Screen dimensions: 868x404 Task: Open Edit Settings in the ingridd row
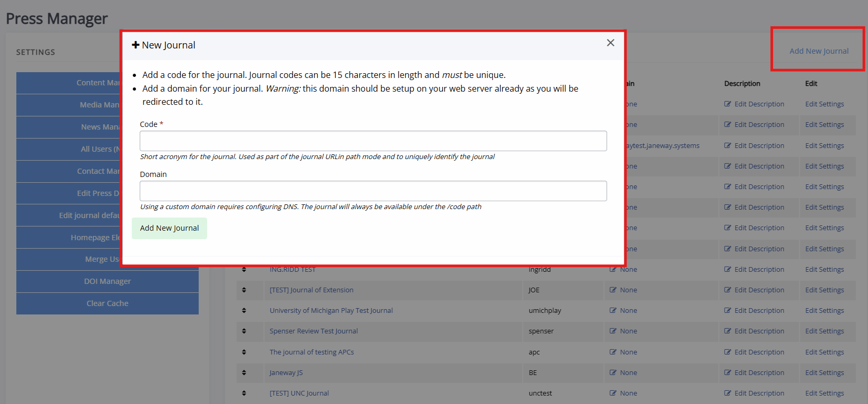825,270
